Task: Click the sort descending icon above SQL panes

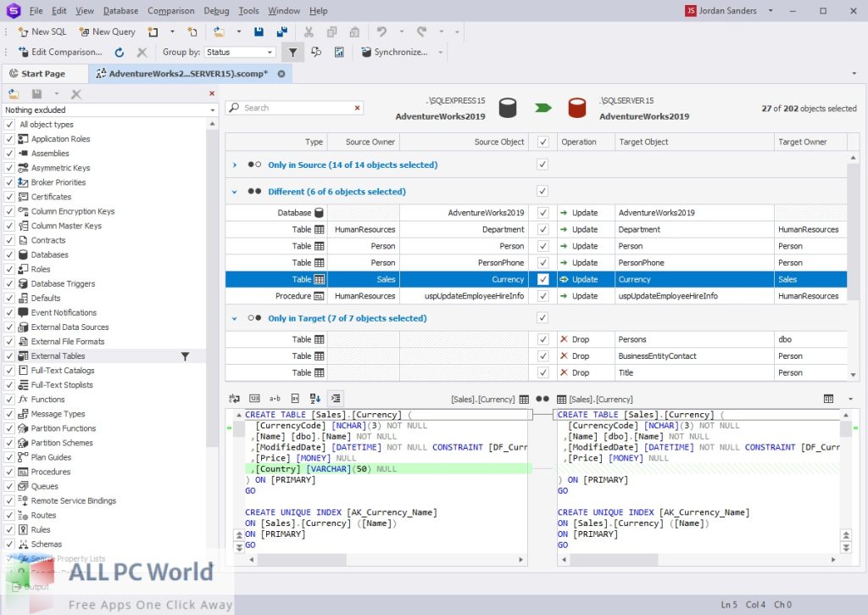Action: tap(315, 398)
